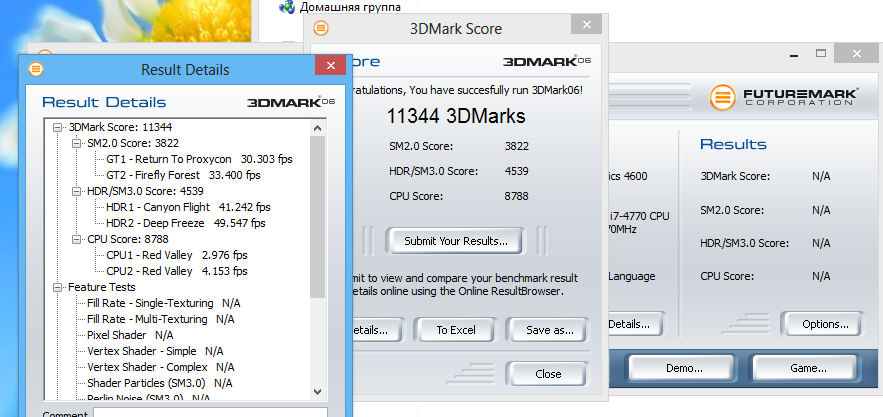Click the Result Details vertical scrollbar thumb

tap(318, 216)
